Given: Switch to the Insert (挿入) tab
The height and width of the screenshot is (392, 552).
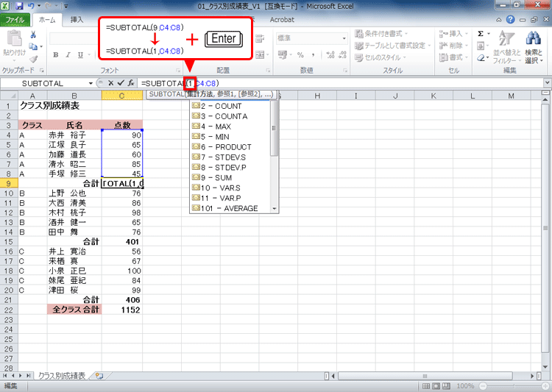Looking at the screenshot, I should [77, 20].
